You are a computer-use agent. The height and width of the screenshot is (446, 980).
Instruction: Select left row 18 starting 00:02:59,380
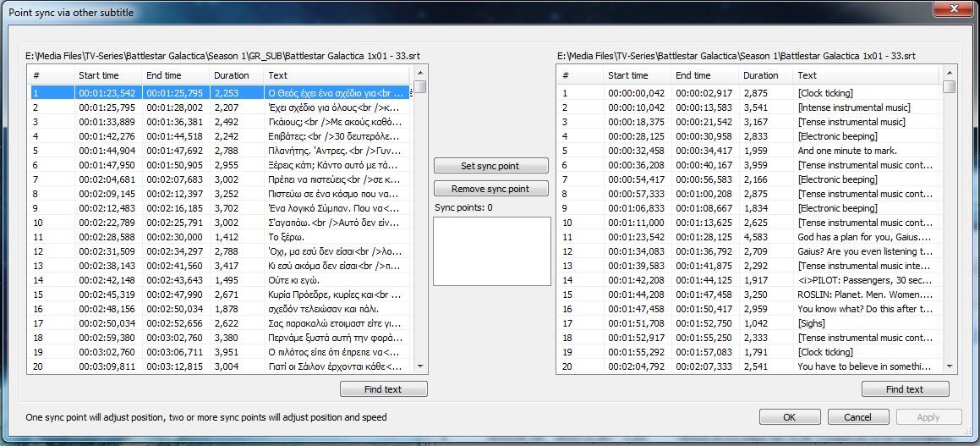tap(219, 338)
